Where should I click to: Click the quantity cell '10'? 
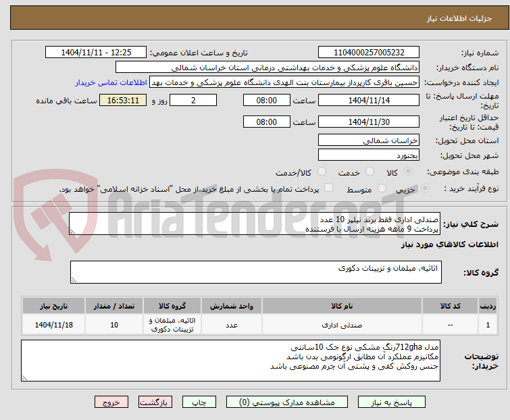coord(114,325)
